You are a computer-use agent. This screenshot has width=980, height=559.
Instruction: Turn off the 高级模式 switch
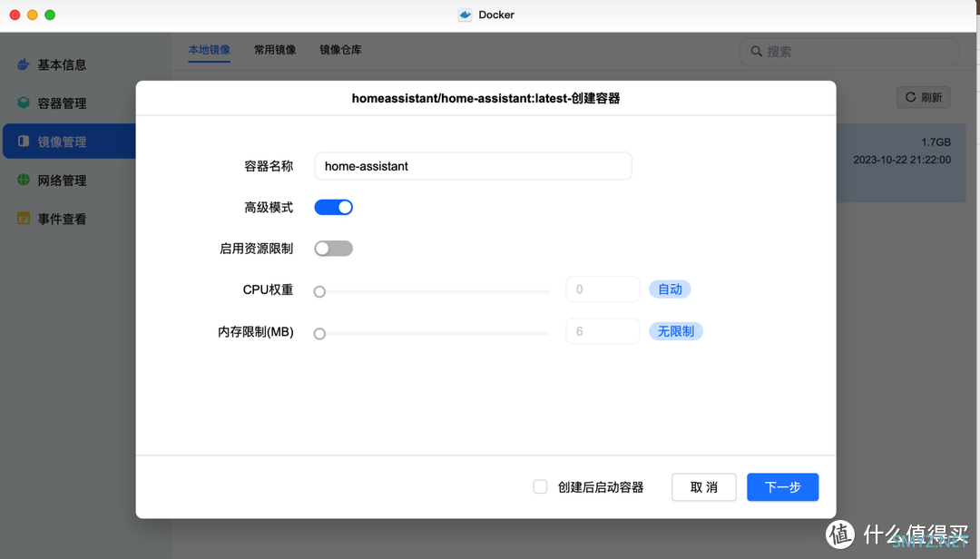coord(333,207)
